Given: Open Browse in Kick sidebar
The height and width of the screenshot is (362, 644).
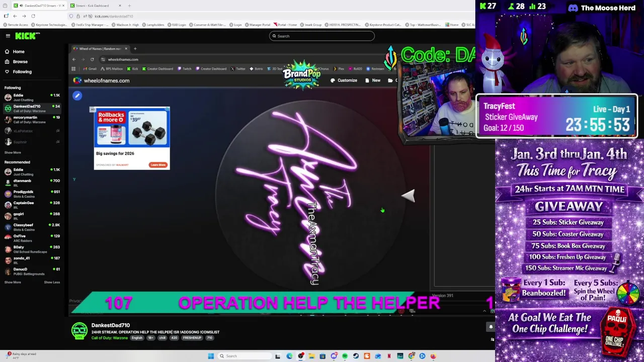Looking at the screenshot, I should click(x=20, y=61).
